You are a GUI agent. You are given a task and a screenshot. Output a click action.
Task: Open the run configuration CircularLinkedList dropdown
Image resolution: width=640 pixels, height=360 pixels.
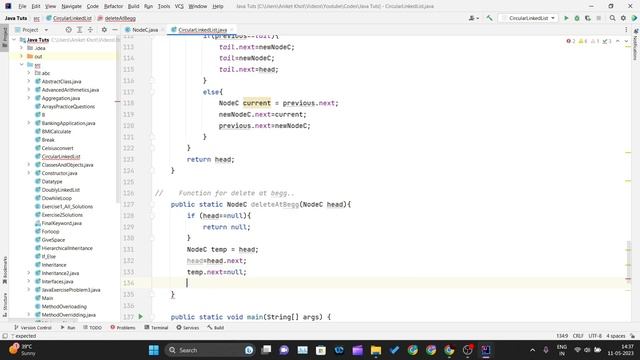pos(529,18)
